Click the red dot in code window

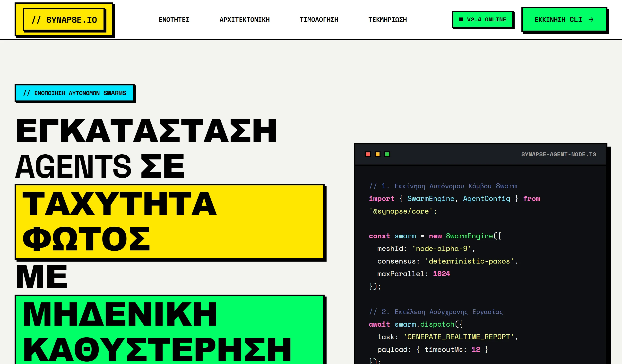[x=368, y=154]
